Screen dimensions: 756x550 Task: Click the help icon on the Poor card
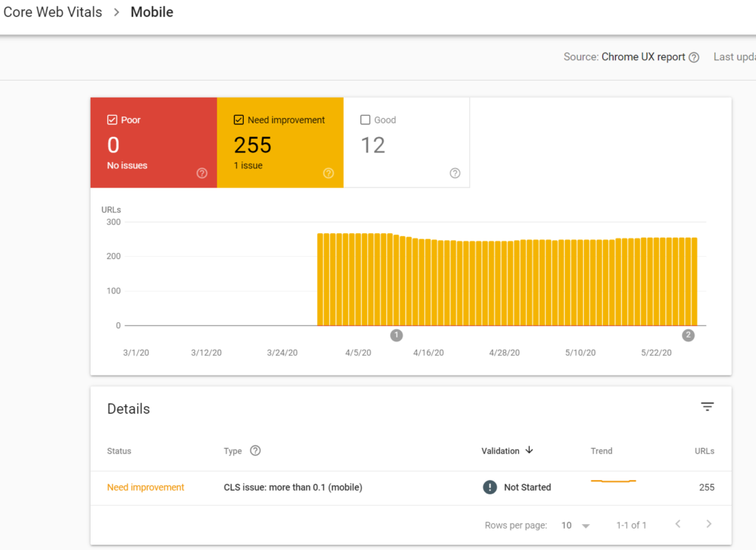[201, 173]
